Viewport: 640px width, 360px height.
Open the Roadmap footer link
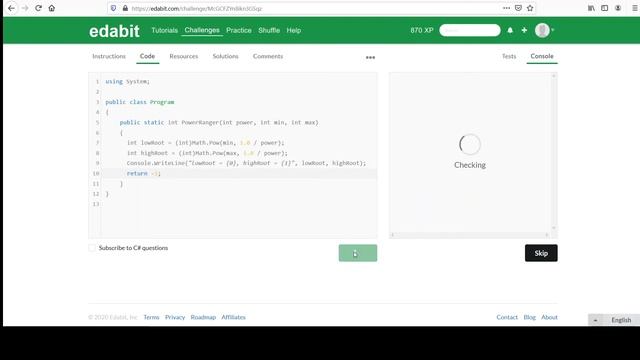203,317
